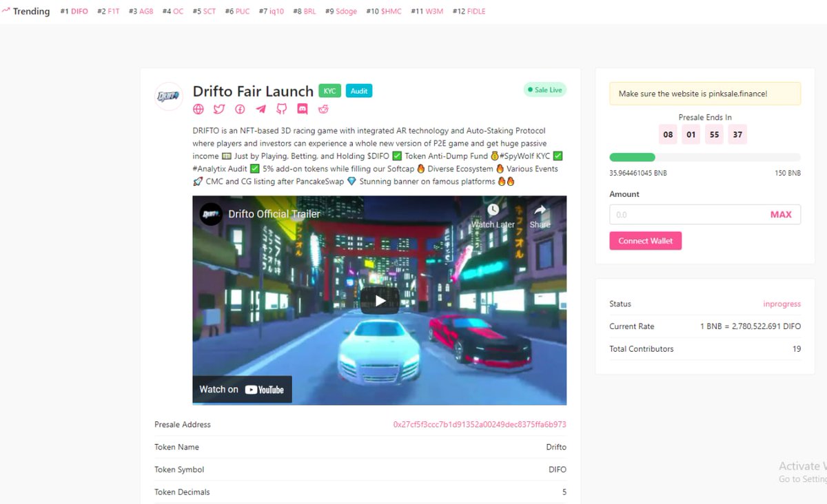827x504 pixels.
Task: Open trending token #12 FIDLE
Action: 469,12
